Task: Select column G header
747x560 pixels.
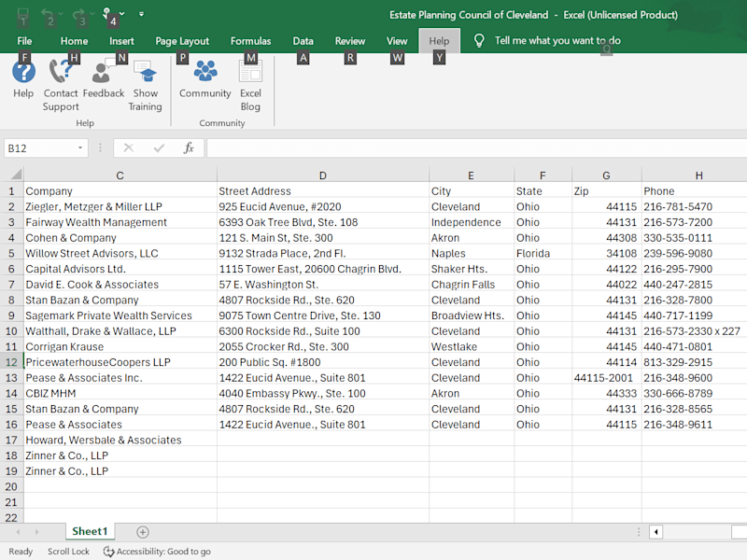Action: [606, 175]
